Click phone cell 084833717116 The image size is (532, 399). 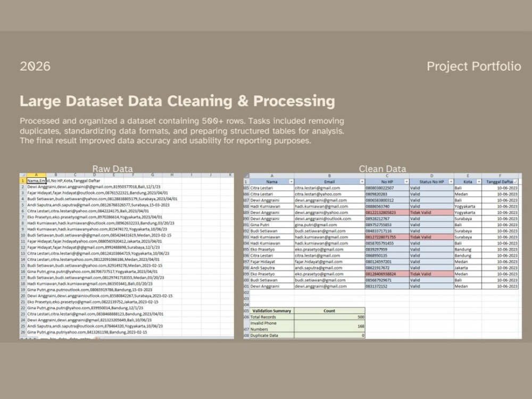click(x=387, y=231)
